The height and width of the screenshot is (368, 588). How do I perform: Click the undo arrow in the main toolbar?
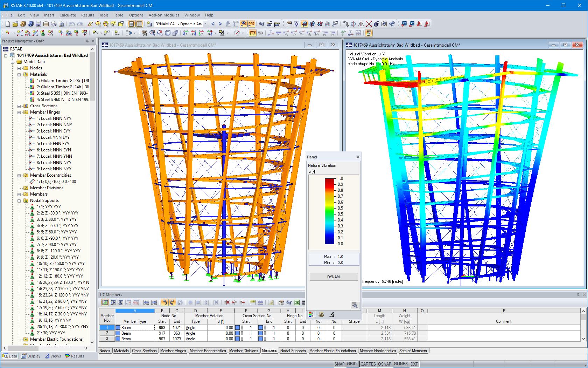click(x=72, y=24)
